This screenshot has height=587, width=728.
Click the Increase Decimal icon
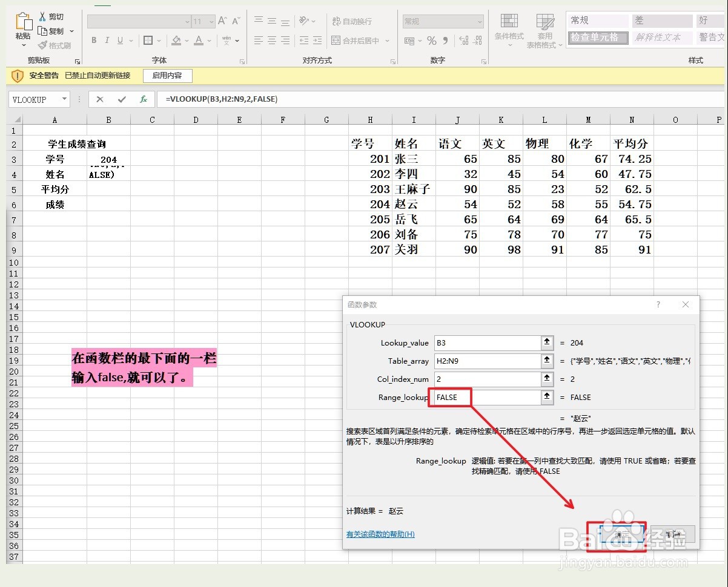(x=464, y=41)
